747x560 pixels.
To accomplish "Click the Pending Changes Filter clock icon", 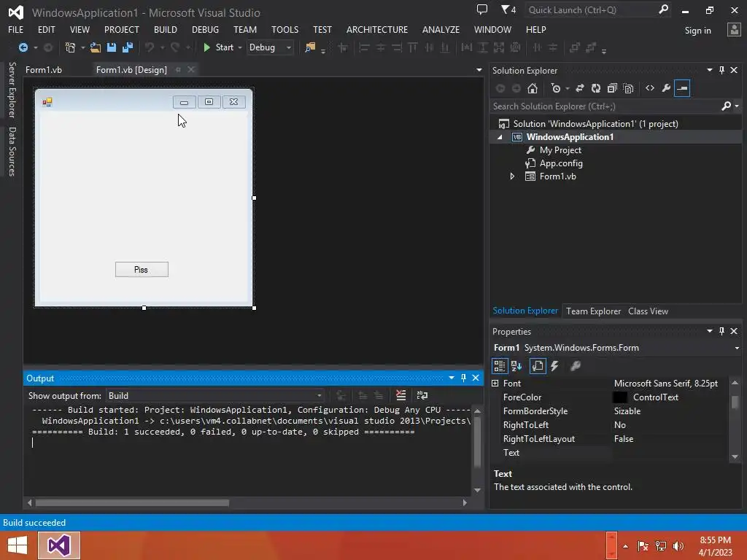I will [x=555, y=88].
